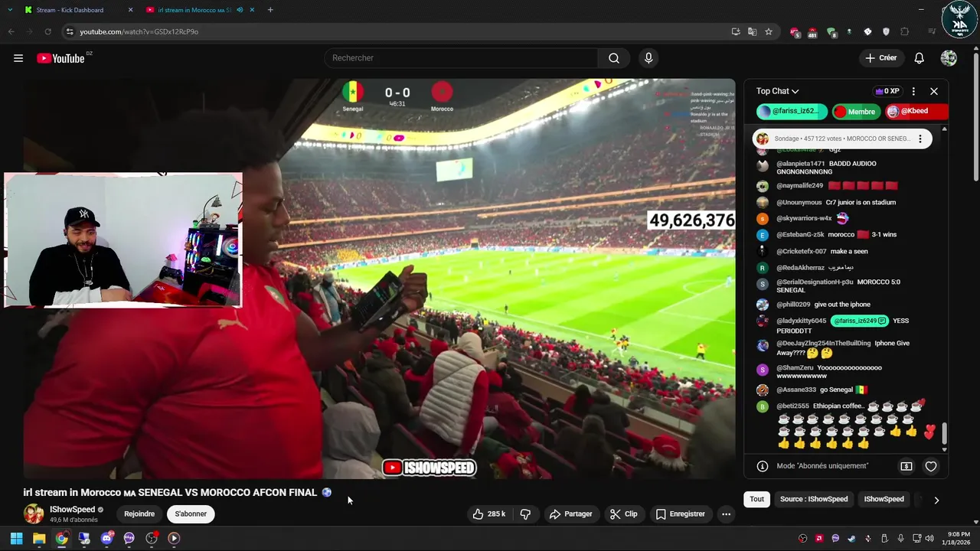Like the video with 285 k thumbs up
980x551 pixels.
pos(488,514)
